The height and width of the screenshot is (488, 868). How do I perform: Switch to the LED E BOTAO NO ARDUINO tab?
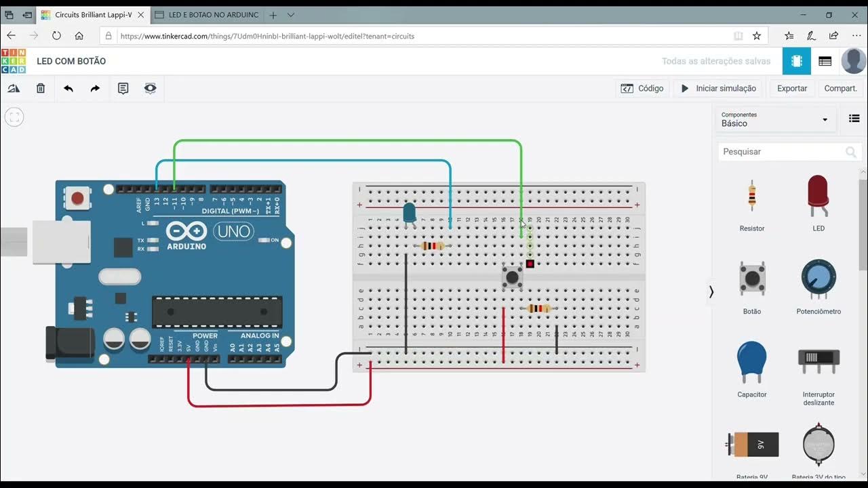(x=205, y=15)
